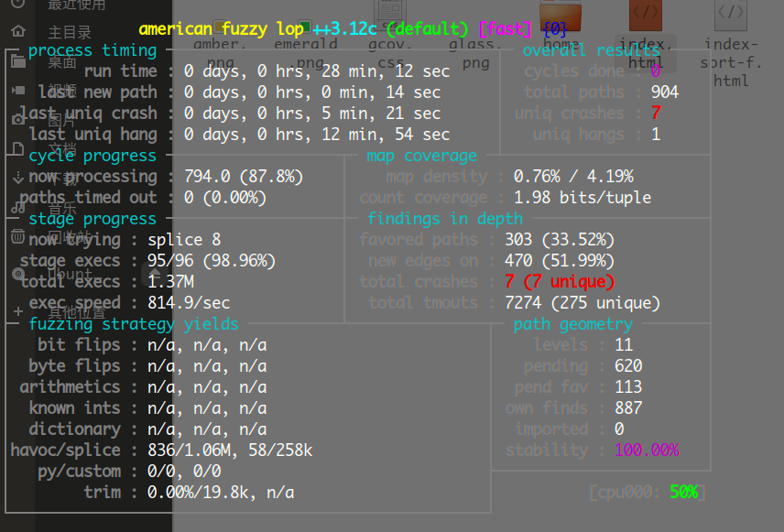Click trim value "0.00%/19.8k, n/a"
Image resolution: width=784 pixels, height=532 pixels.
point(221,493)
